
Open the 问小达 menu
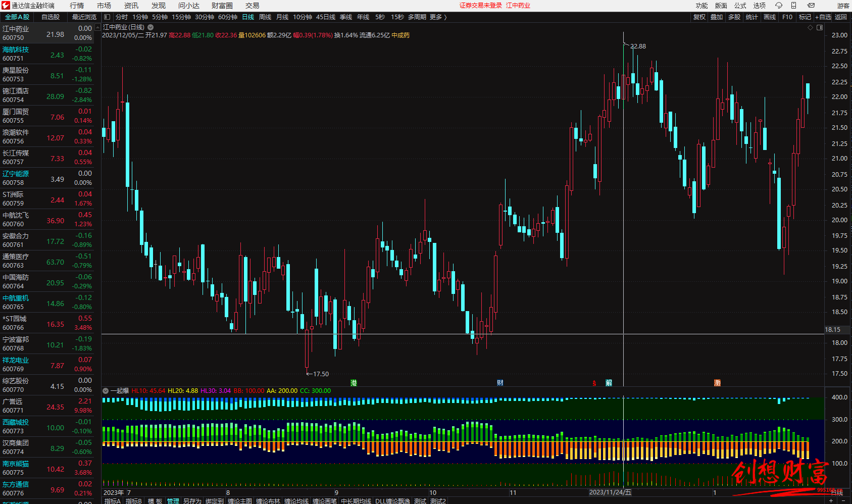[x=189, y=6]
